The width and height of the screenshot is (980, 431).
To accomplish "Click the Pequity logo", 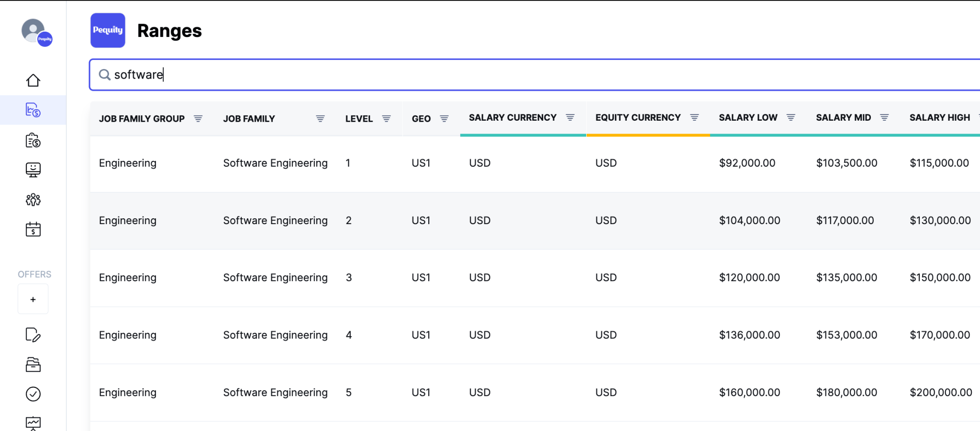I will pyautogui.click(x=108, y=30).
